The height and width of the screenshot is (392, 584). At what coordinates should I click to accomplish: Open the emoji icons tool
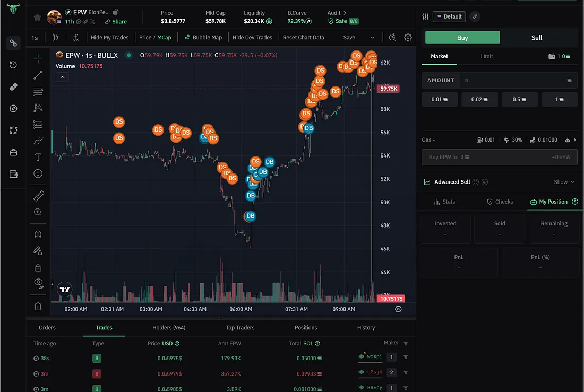point(38,173)
